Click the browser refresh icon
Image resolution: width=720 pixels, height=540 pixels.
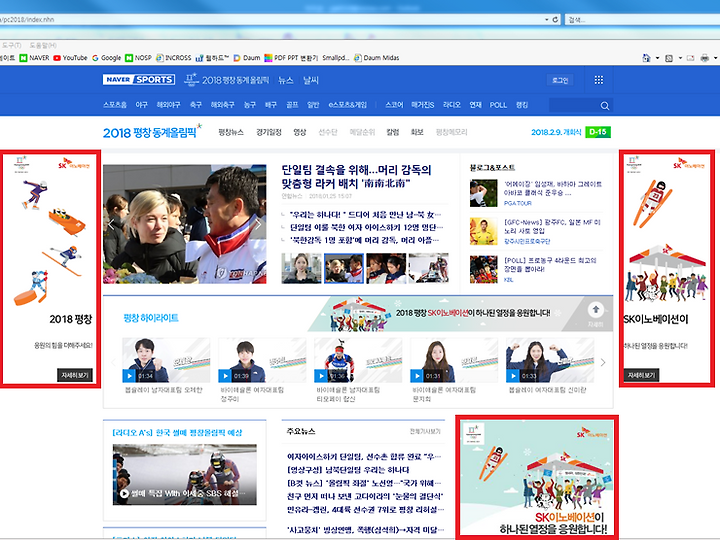555,20
